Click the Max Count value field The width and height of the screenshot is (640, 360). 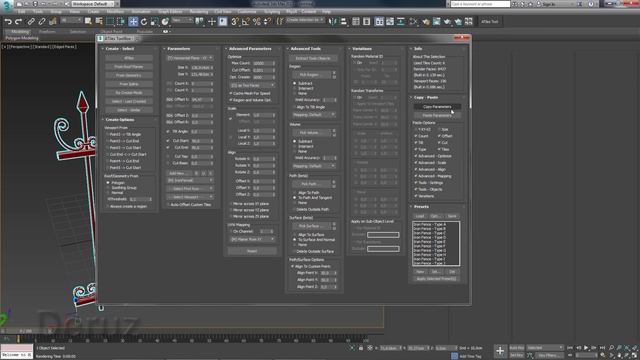point(264,64)
